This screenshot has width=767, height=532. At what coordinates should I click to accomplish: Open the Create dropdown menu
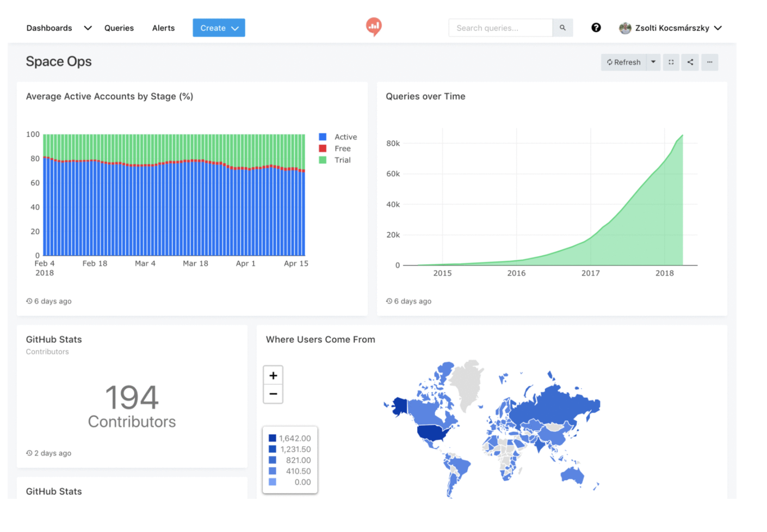click(x=219, y=28)
